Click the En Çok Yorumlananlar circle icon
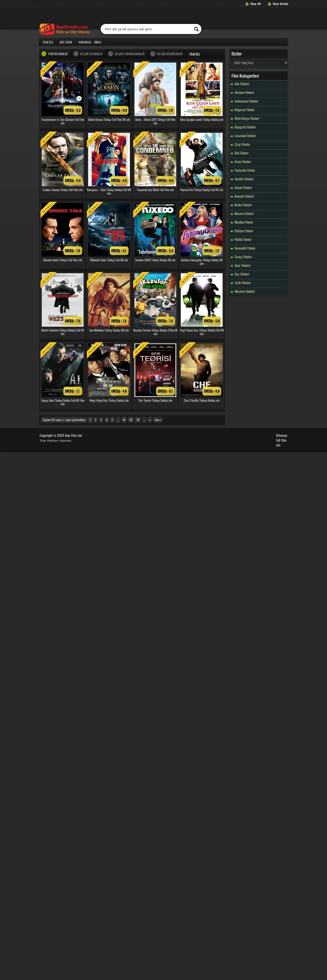327x980 pixels. [110, 54]
